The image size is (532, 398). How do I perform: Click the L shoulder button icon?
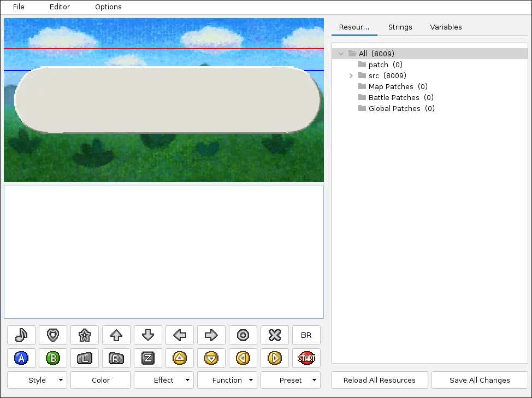pos(84,358)
